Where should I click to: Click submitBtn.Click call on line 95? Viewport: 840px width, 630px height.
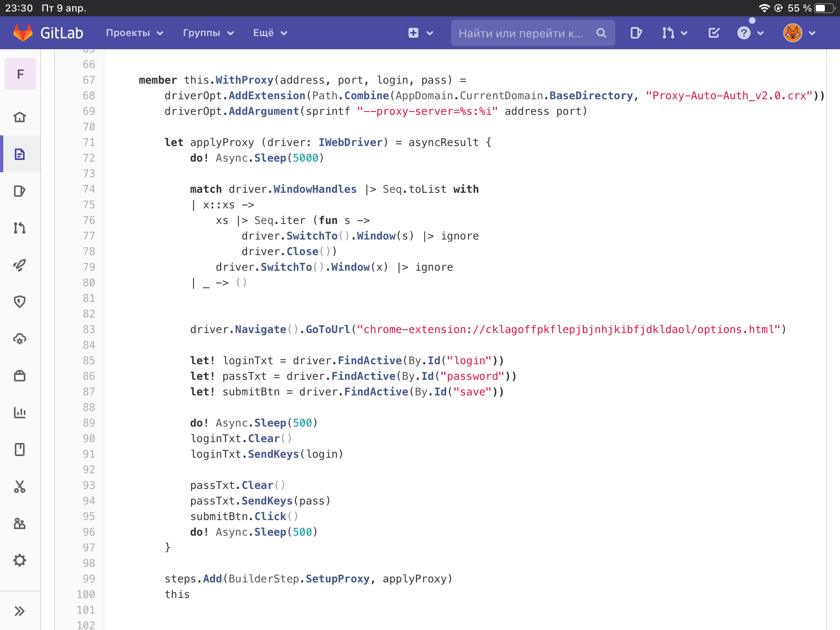[244, 516]
